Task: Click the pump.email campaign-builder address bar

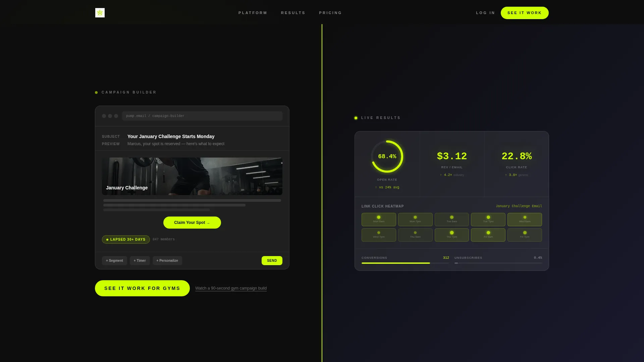Action: pos(202,116)
